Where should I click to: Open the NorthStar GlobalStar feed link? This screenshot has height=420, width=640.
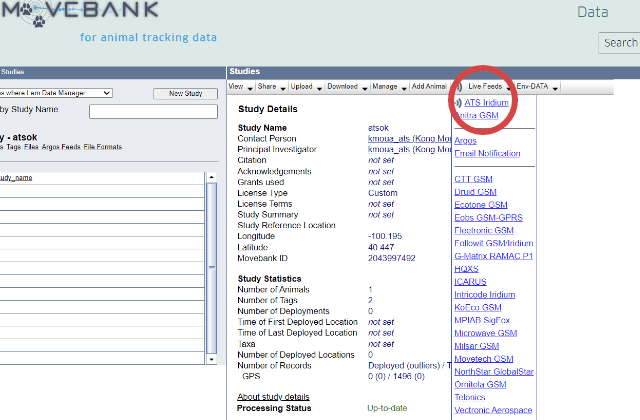click(x=494, y=372)
